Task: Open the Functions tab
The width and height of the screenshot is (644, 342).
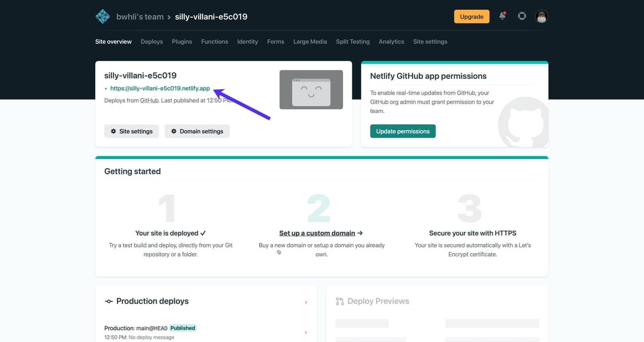Action: point(214,42)
